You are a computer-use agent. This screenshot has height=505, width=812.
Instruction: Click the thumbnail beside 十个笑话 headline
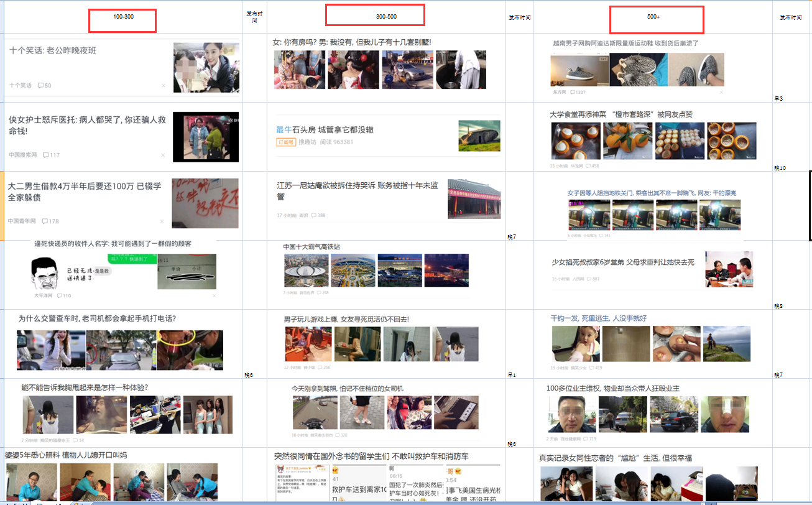point(206,68)
